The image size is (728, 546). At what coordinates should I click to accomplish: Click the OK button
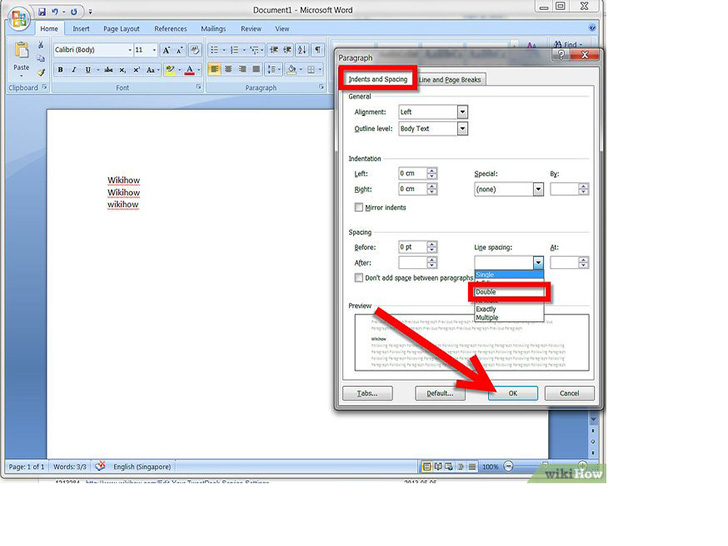513,393
